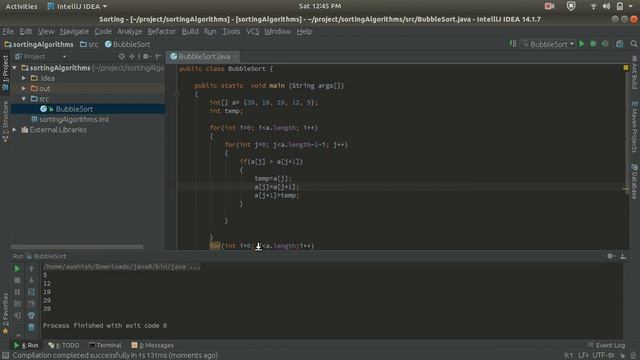Open the Event Log button
Screen dimensions: 640x360
tap(607, 345)
